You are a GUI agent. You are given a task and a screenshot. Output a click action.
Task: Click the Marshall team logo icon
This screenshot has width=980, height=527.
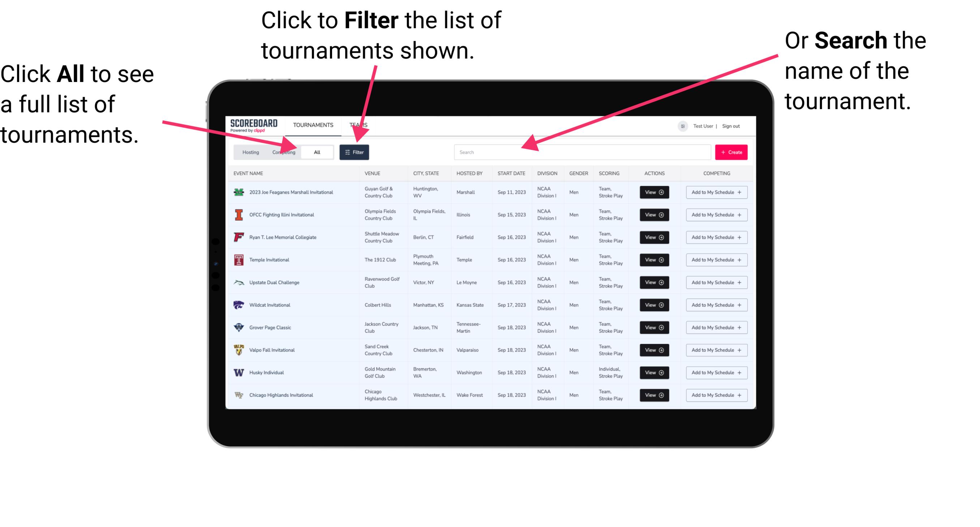click(238, 192)
